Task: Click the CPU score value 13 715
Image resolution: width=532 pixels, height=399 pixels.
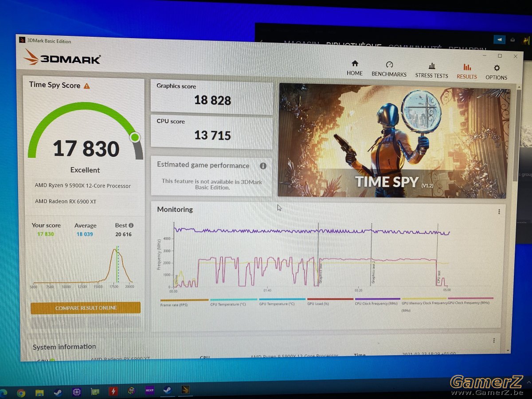Action: coord(212,135)
